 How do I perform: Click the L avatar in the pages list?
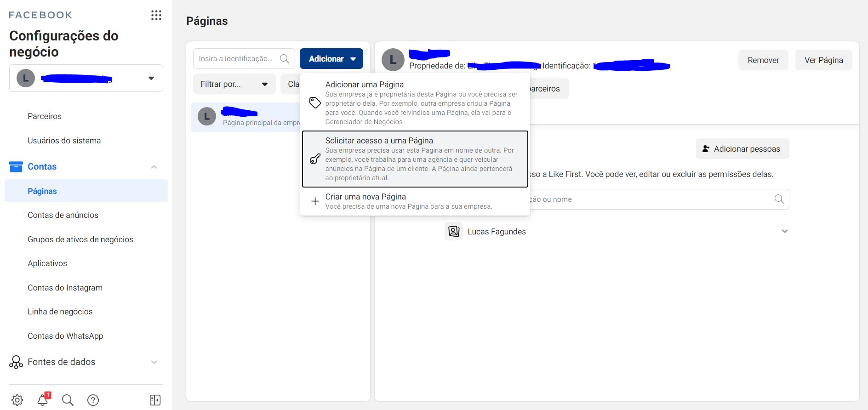click(x=207, y=117)
